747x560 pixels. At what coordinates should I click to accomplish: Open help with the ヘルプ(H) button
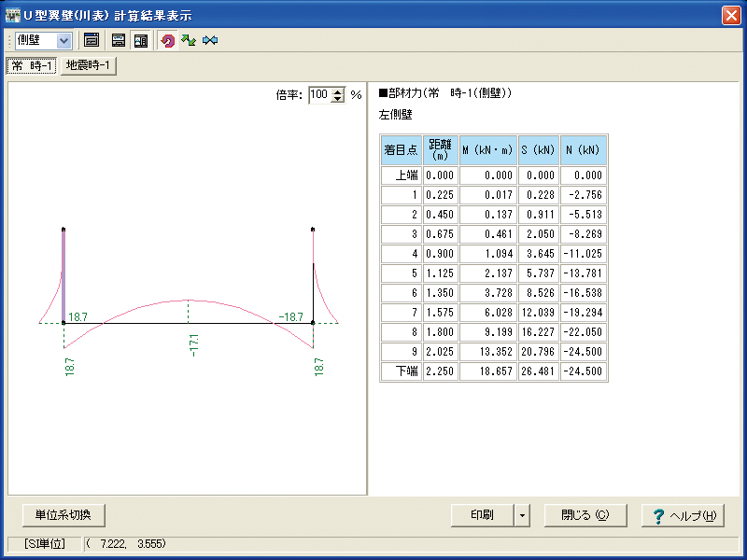683,515
